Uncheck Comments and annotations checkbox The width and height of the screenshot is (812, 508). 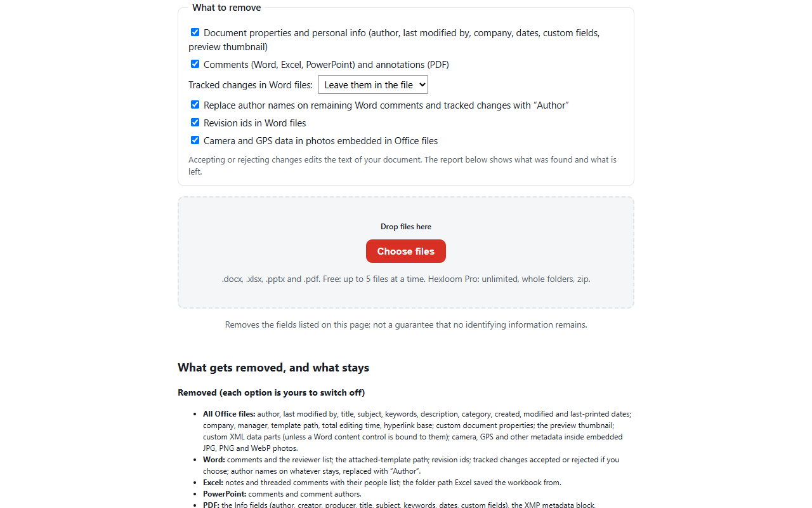tap(195, 64)
